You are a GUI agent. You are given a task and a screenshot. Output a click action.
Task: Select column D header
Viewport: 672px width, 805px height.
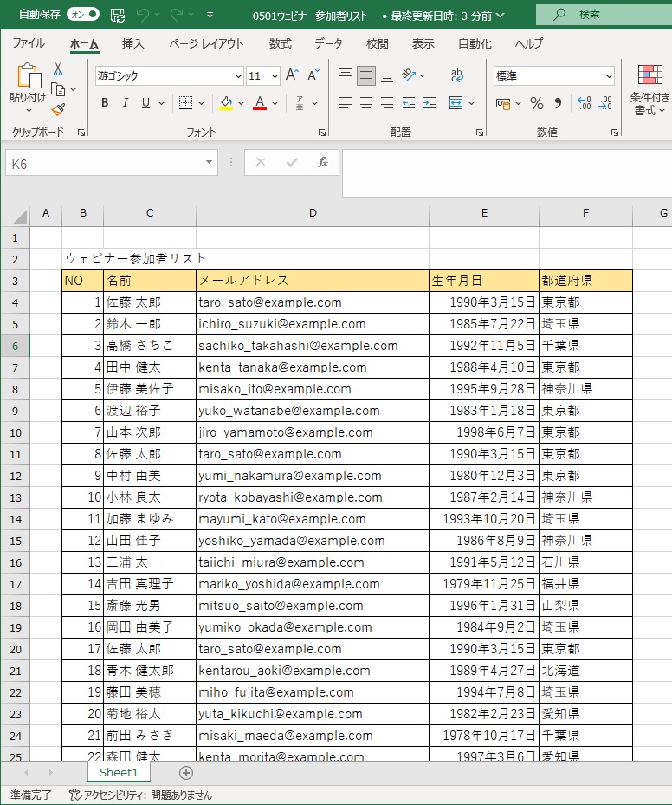click(x=313, y=213)
